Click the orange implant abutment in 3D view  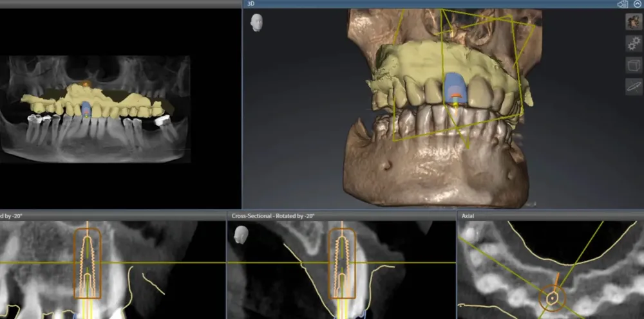point(455,98)
